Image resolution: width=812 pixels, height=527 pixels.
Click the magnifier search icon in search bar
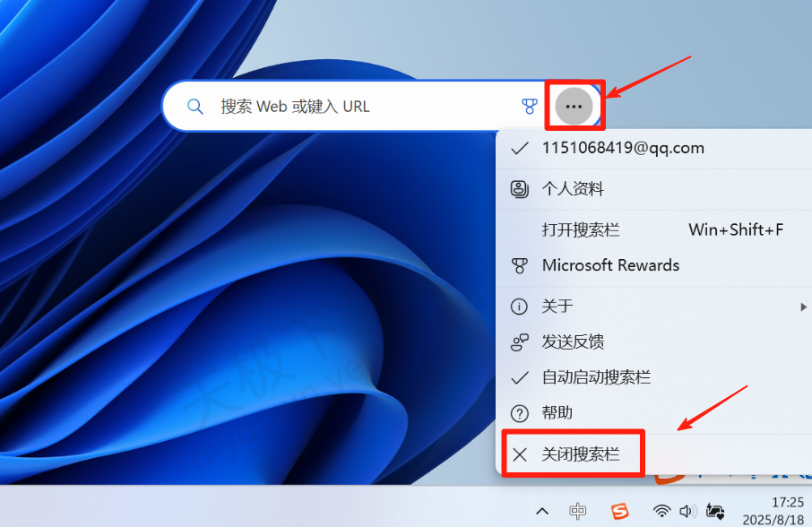click(x=195, y=107)
